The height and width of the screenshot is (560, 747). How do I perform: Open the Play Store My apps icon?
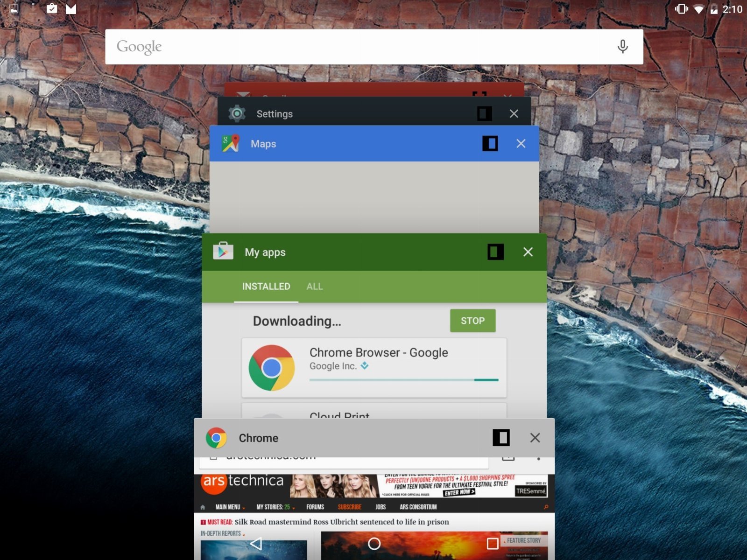pyautogui.click(x=223, y=251)
